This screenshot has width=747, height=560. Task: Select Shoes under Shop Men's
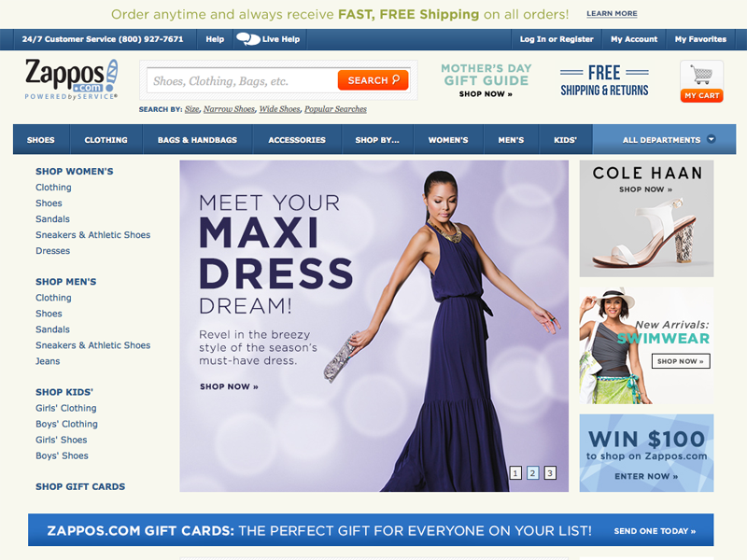coord(49,314)
